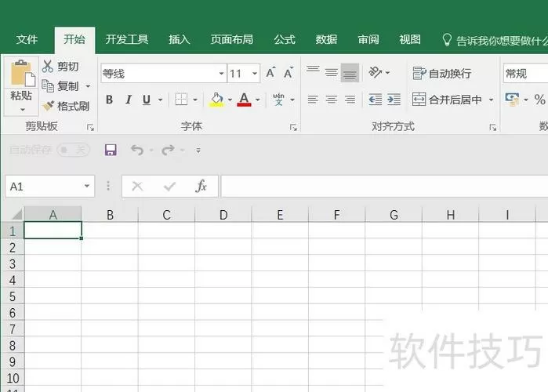Open the File (文件) tab

[27, 39]
